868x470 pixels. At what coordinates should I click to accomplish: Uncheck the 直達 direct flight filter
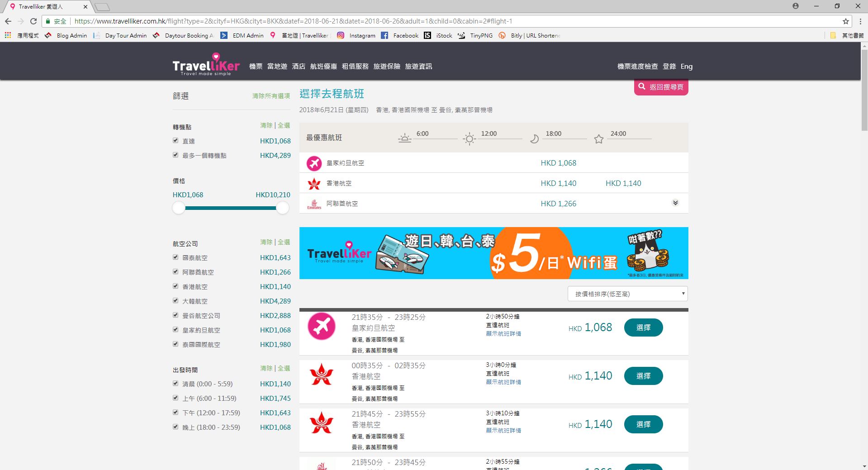click(175, 141)
